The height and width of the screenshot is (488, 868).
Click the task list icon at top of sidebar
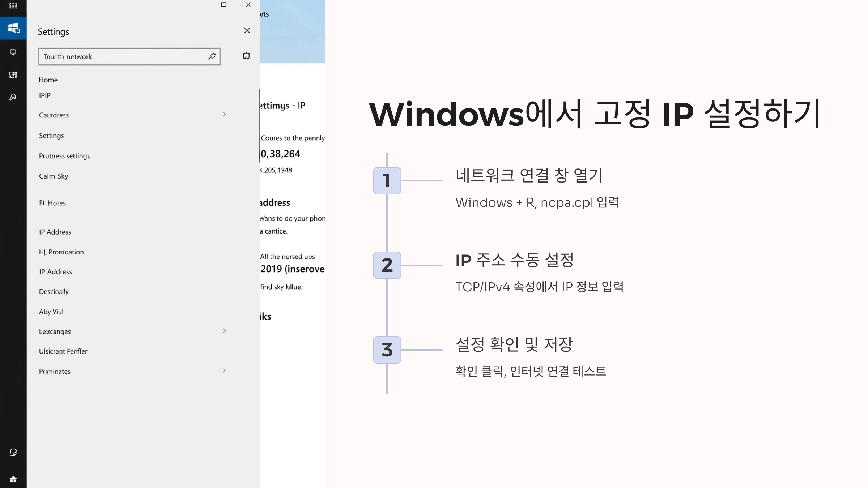click(x=13, y=5)
